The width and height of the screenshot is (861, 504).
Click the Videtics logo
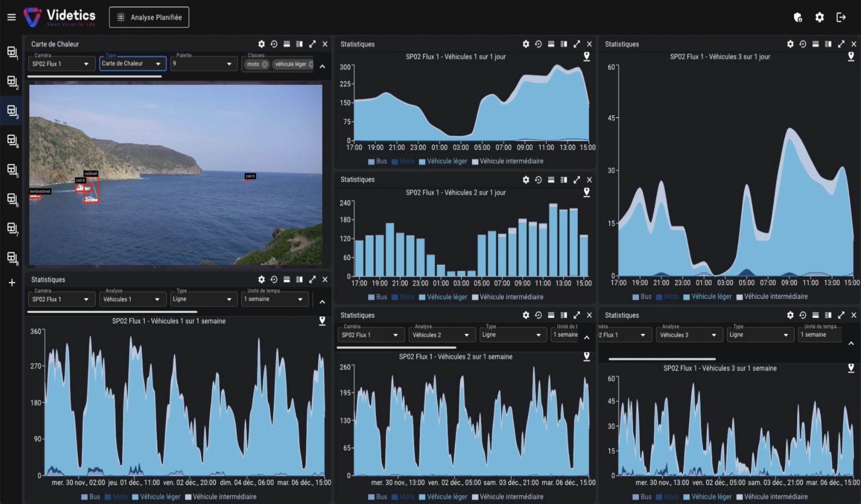[x=59, y=17]
